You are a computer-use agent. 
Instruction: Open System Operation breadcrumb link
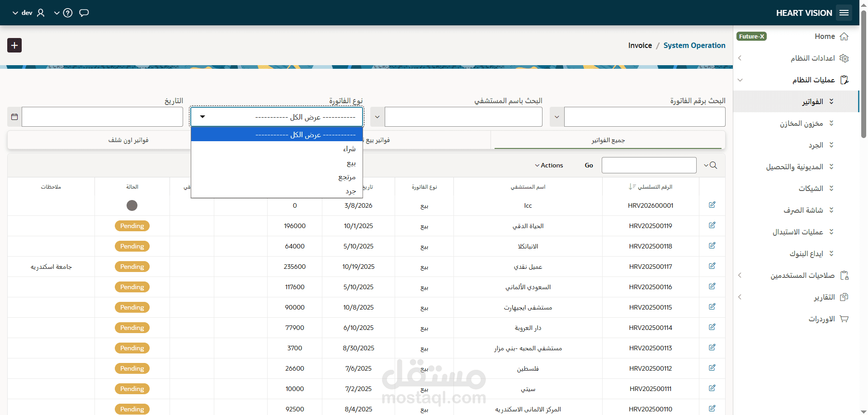pyautogui.click(x=694, y=45)
